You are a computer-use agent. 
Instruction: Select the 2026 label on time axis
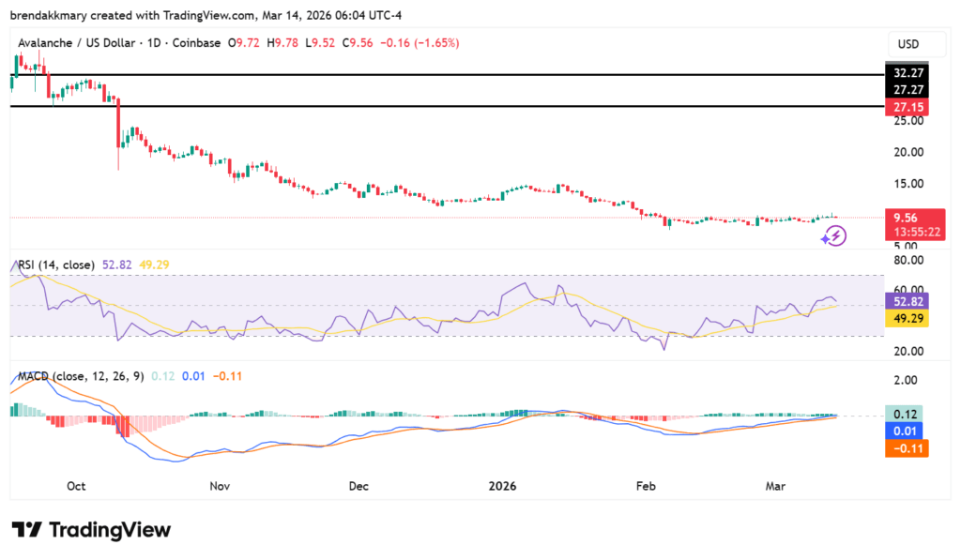click(x=501, y=486)
